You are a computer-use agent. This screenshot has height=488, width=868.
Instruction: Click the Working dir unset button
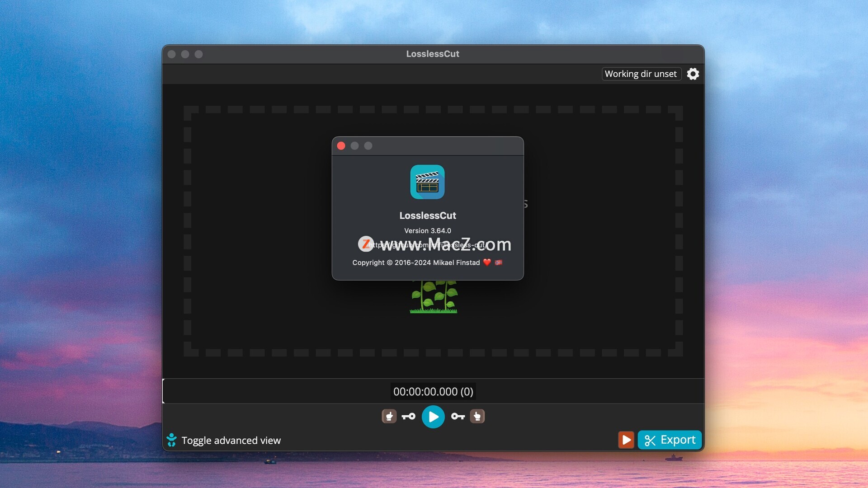pyautogui.click(x=641, y=74)
